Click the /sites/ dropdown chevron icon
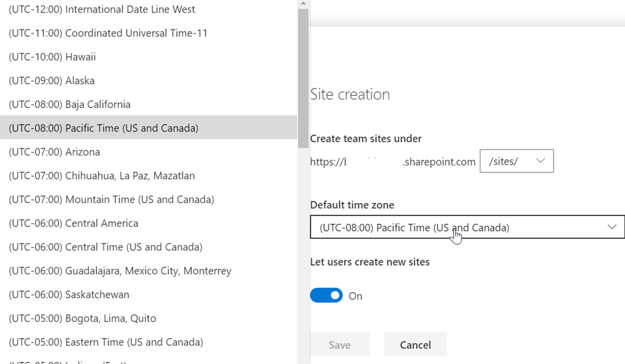 pos(540,161)
